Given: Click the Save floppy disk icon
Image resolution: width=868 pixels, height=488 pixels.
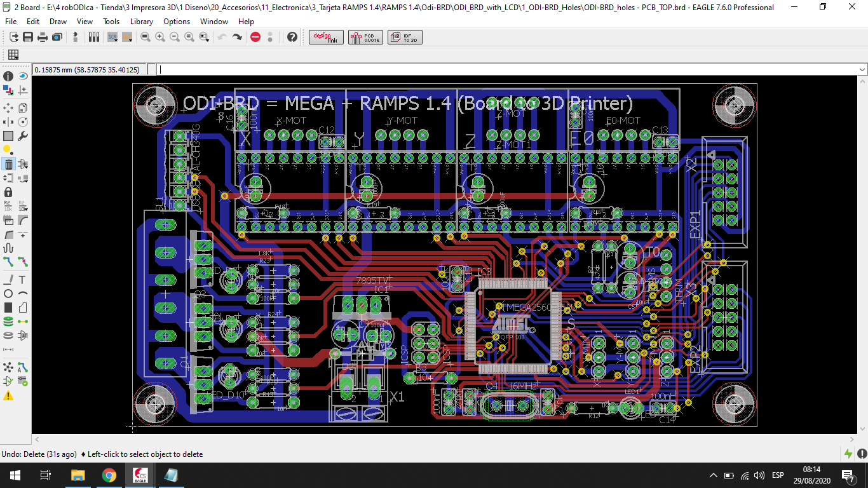Looking at the screenshot, I should 28,37.
